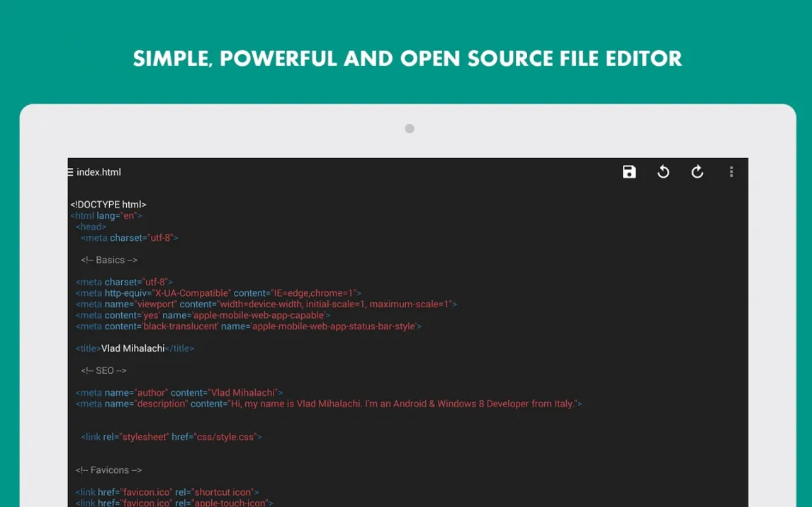Screen dimensions: 812x507
Task: Click the Favicons comment line
Action: click(108, 470)
